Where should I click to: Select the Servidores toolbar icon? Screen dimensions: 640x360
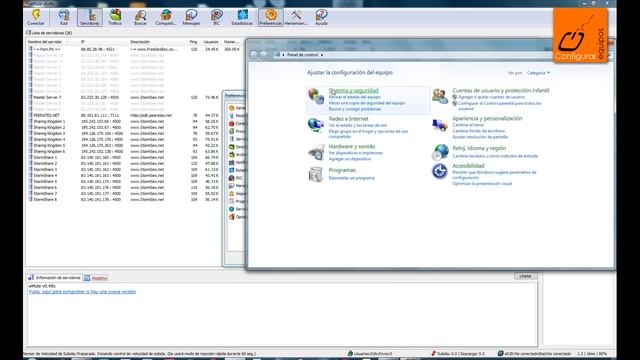[89, 18]
